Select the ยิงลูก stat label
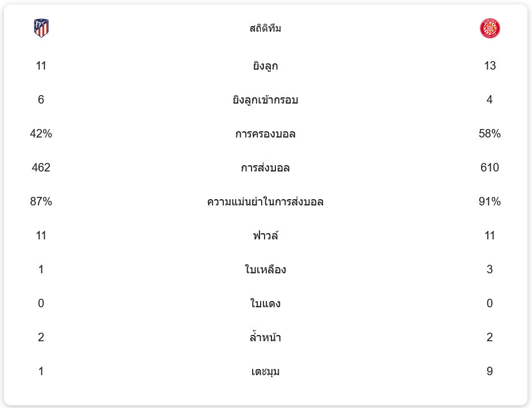532x408 pixels. (x=265, y=66)
